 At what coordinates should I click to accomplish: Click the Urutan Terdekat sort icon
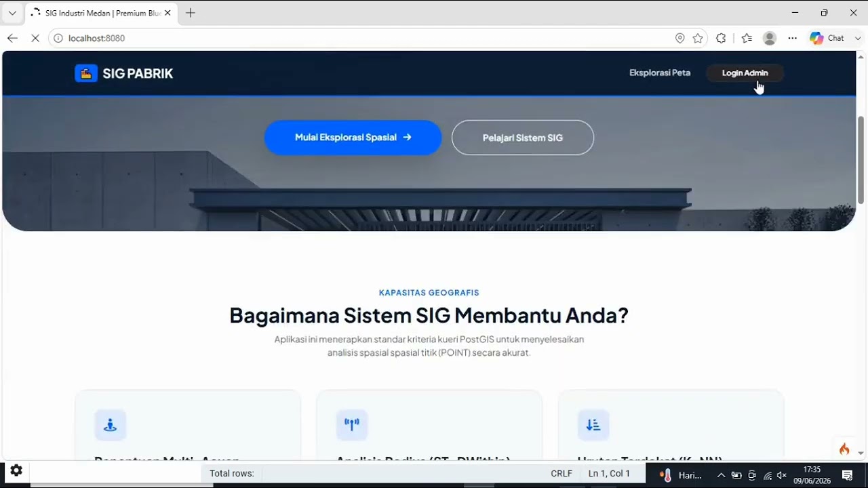coord(593,425)
